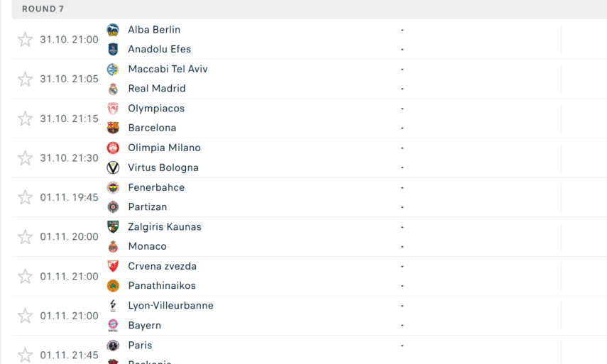Open the Olimpia Milano team link
Viewport: 607px width, 364px height.
(x=164, y=148)
